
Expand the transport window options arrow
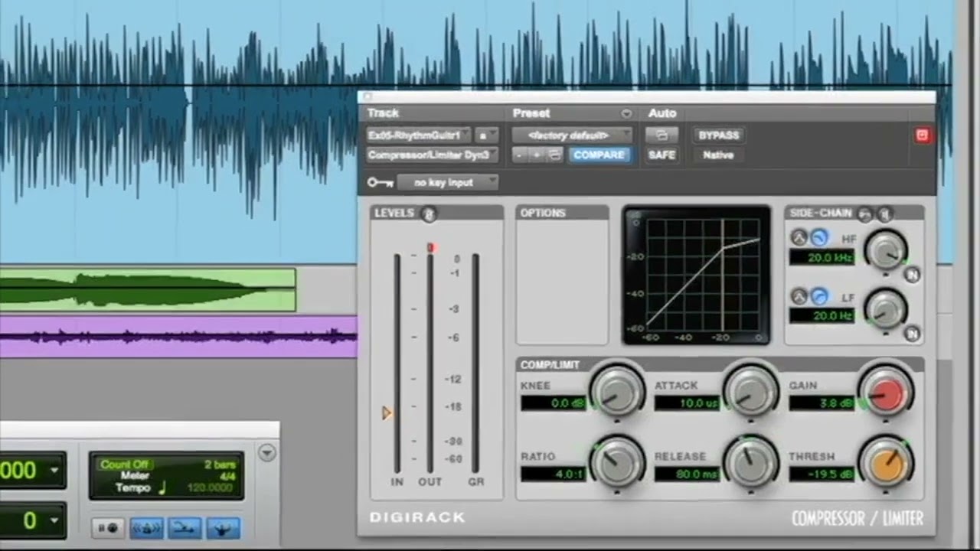click(x=266, y=453)
